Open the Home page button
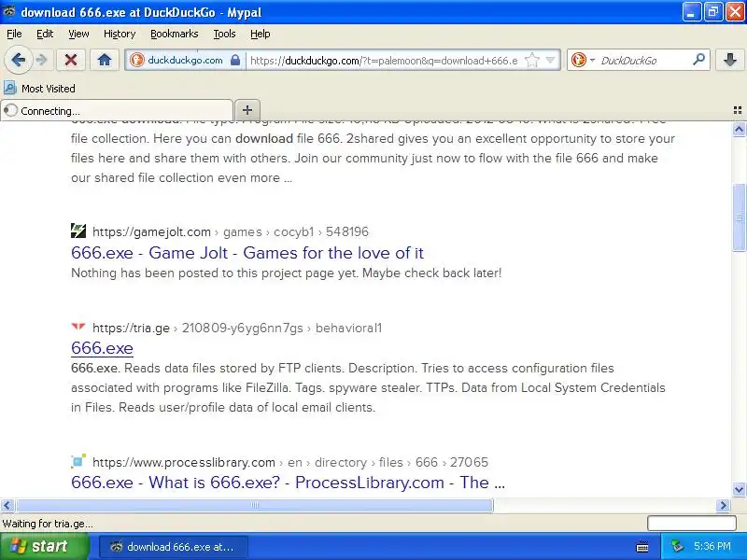This screenshot has width=747, height=560. 105,60
